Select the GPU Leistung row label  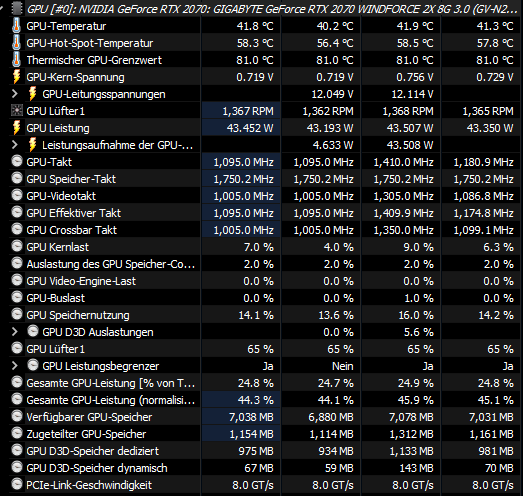(x=58, y=128)
